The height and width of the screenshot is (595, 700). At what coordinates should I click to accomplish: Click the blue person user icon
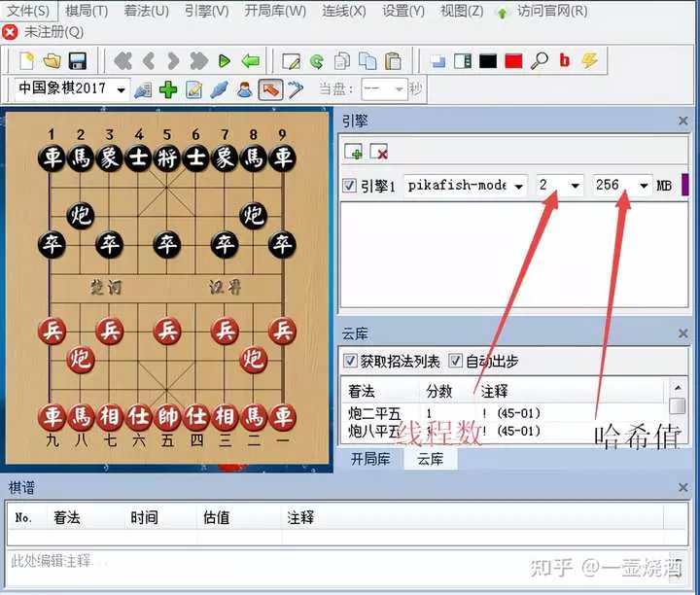(245, 89)
